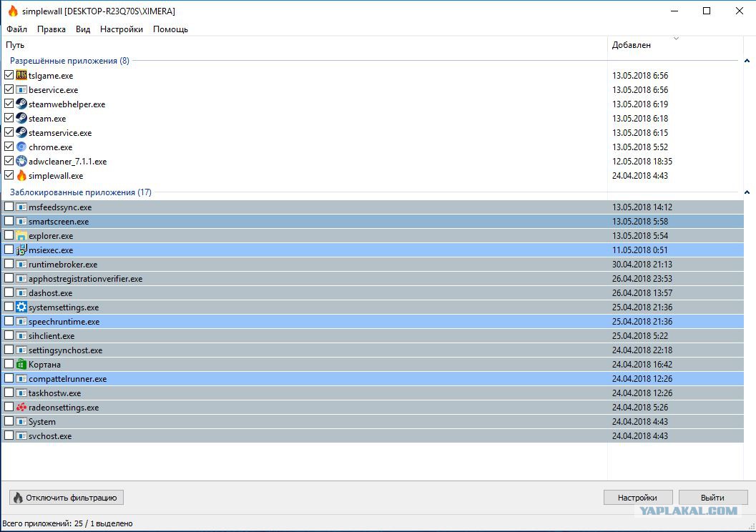The width and height of the screenshot is (756, 532).
Task: Check the Кортана checkbox
Action: pyautogui.click(x=9, y=364)
